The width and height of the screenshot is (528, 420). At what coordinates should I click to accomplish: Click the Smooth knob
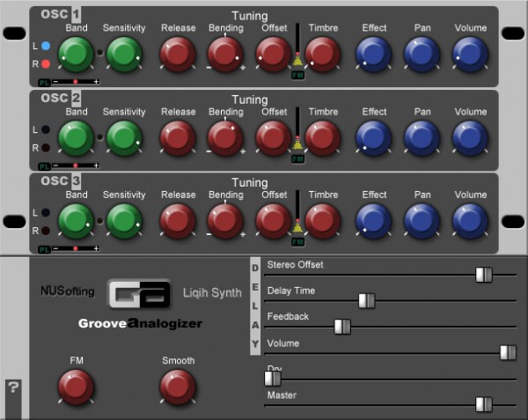tap(178, 386)
